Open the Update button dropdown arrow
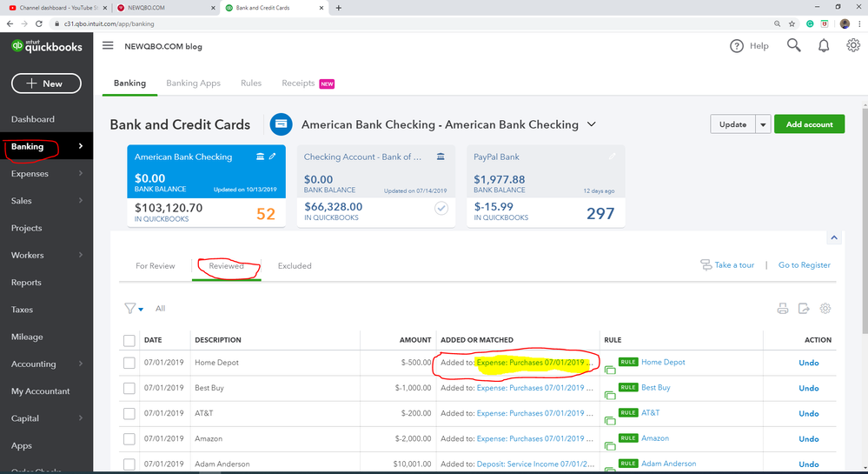 763,124
